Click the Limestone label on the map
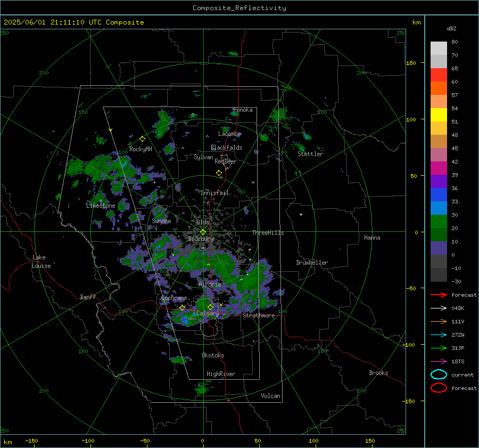Screen dimensions: 479x448 (x=101, y=206)
